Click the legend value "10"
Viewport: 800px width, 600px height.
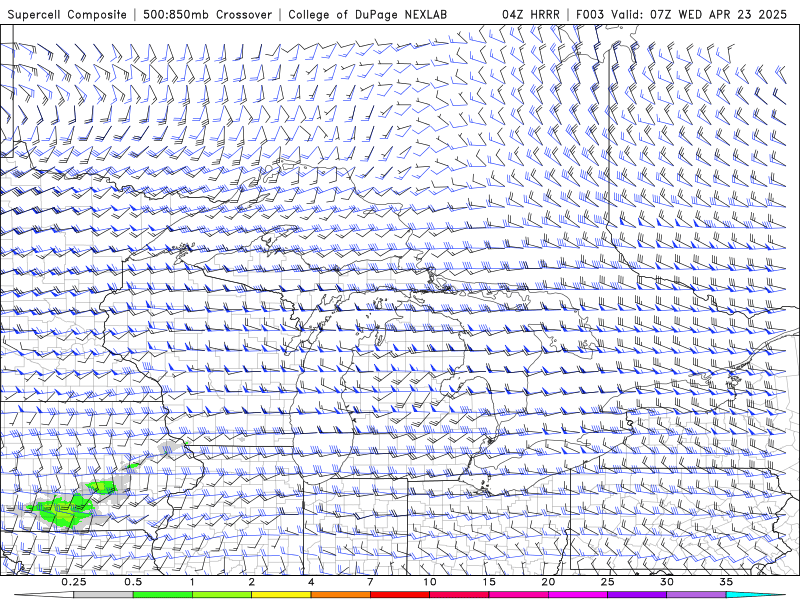click(430, 582)
